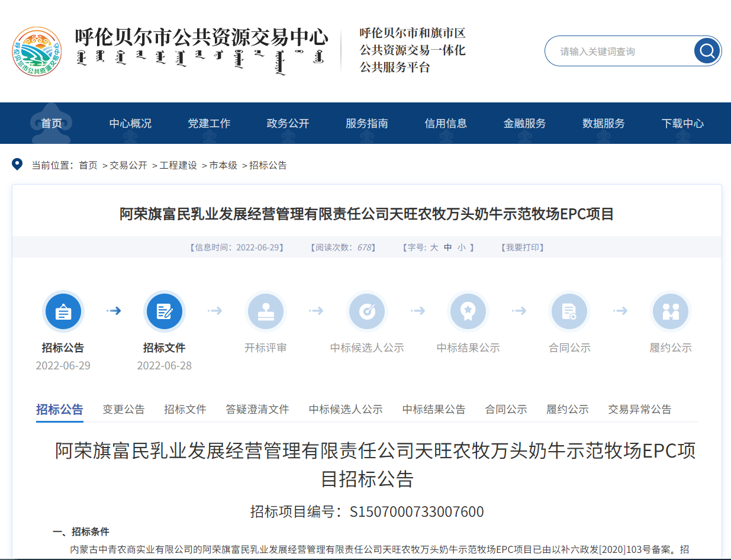Switch to the 合同公示 tab

tap(506, 409)
